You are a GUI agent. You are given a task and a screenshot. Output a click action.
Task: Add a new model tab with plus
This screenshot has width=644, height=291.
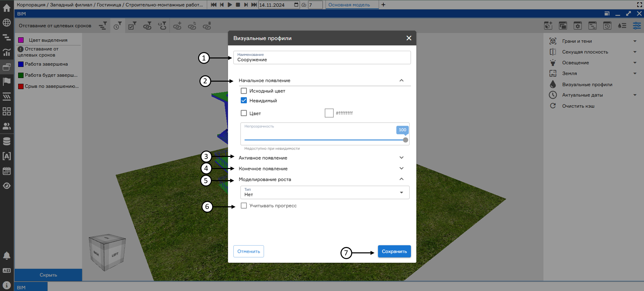(383, 5)
